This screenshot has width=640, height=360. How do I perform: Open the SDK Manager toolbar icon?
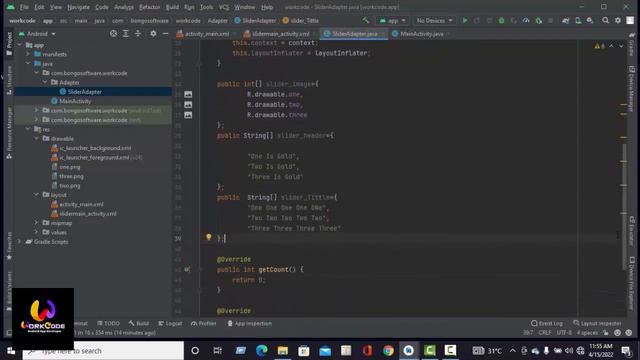[x=590, y=20]
